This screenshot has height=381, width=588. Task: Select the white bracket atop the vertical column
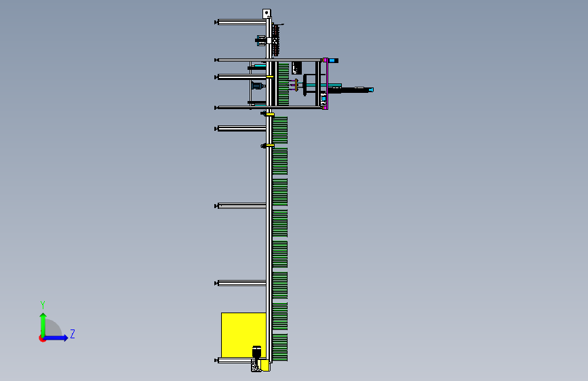pos(267,14)
